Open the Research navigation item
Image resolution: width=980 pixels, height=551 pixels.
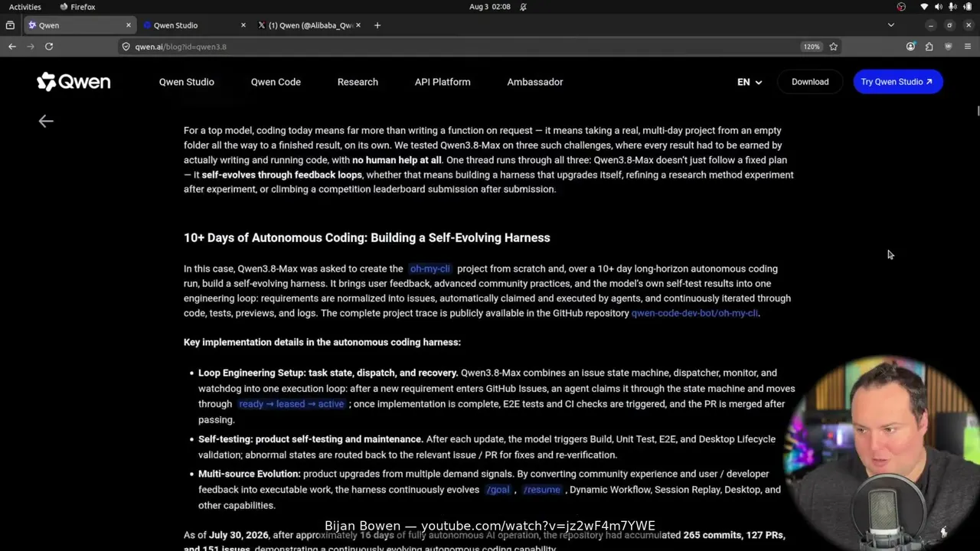tap(358, 82)
